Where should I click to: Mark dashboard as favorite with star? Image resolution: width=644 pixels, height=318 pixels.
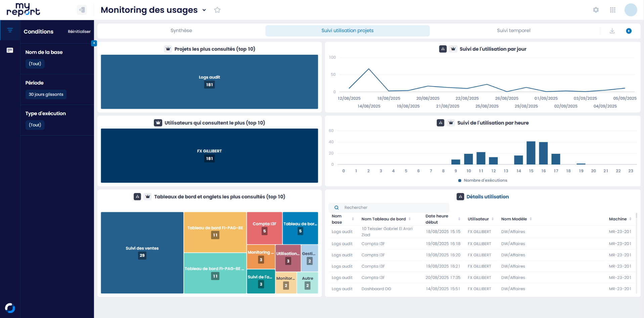click(217, 10)
